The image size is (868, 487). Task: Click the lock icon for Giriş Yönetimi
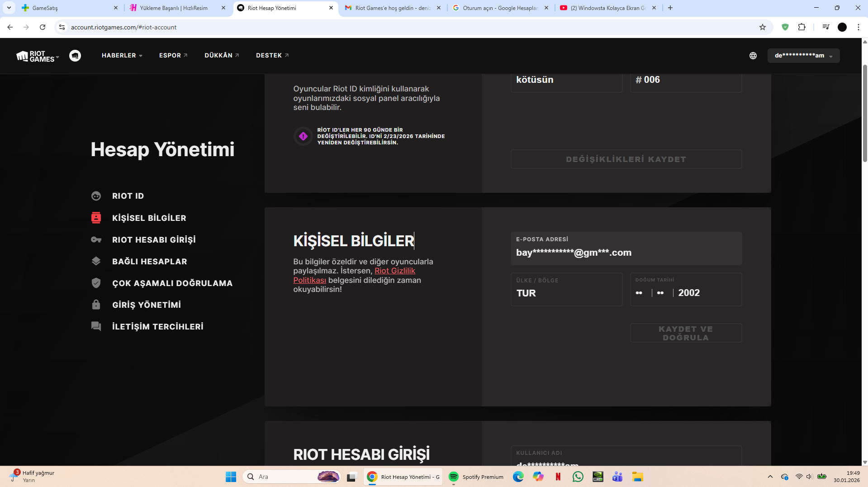point(96,305)
